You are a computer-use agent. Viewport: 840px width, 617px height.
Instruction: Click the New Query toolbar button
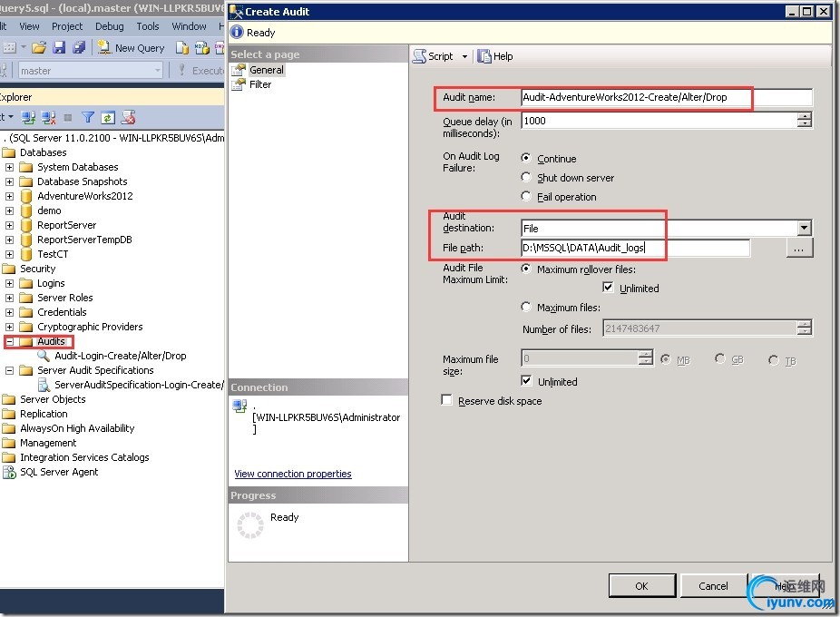click(131, 48)
